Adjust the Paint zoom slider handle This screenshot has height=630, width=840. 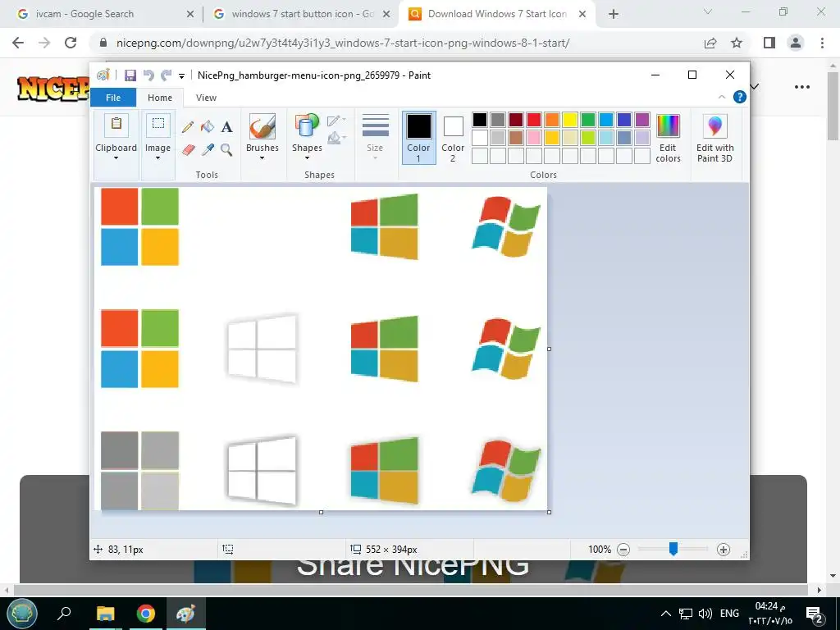(x=673, y=549)
